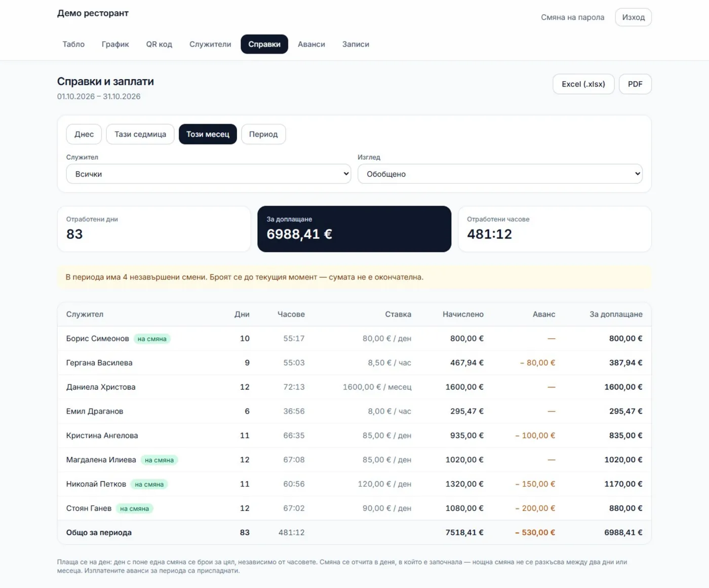Viewport: 709px width, 588px height.
Task: Switch to the Записи tab
Action: coord(356,44)
